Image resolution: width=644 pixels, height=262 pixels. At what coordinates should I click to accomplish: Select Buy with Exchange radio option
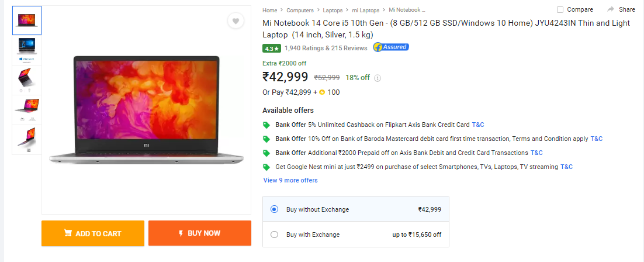[274, 235]
